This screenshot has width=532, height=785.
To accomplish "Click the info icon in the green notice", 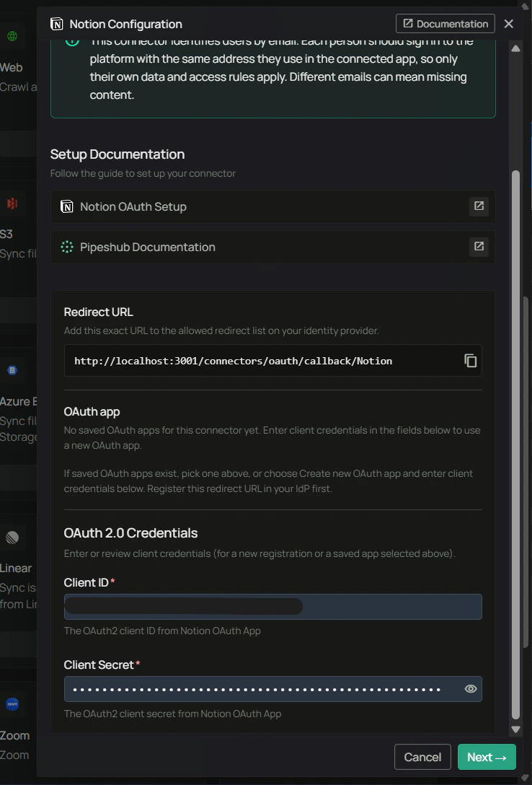I will tap(72, 40).
